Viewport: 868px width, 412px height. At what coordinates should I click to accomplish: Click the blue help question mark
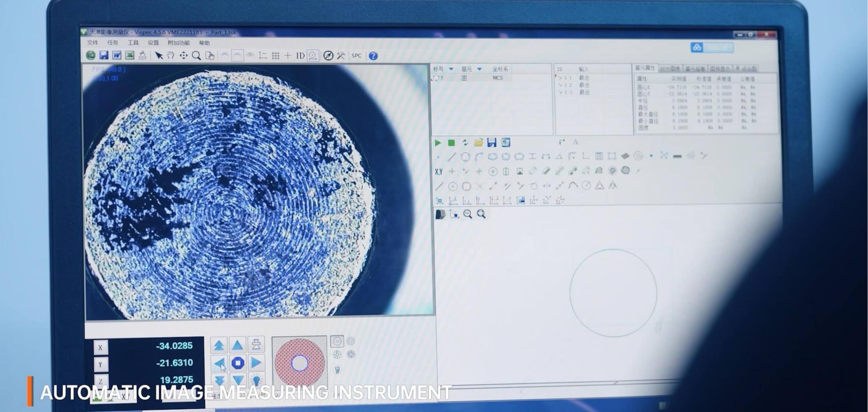point(373,56)
